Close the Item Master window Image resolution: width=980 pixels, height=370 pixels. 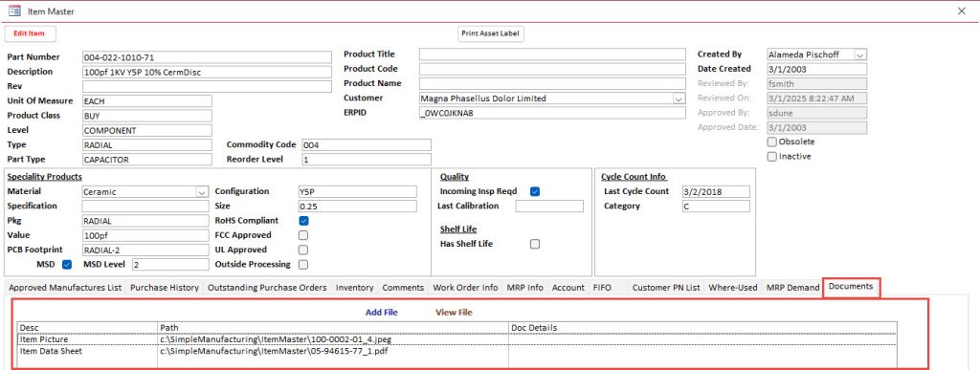(x=961, y=11)
